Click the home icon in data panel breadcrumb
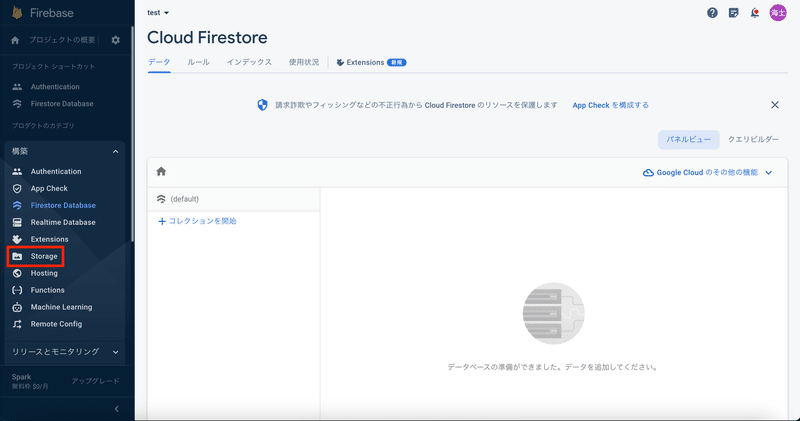 pos(161,171)
